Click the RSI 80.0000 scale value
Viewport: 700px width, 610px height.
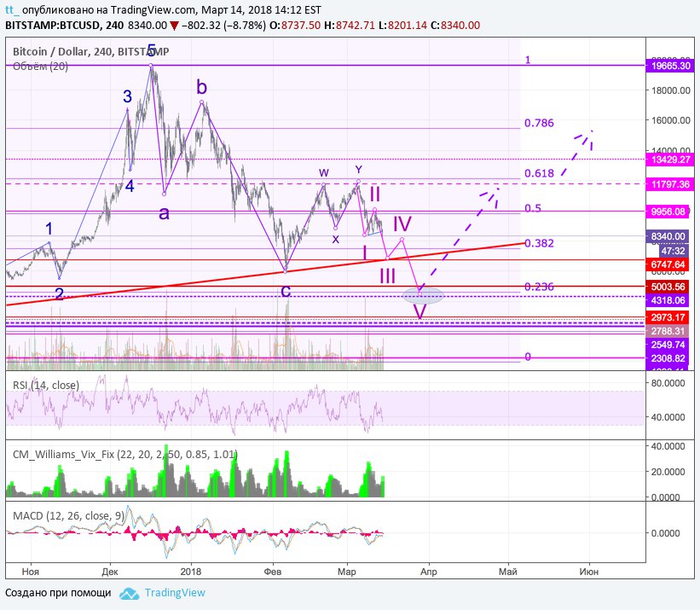668,383
